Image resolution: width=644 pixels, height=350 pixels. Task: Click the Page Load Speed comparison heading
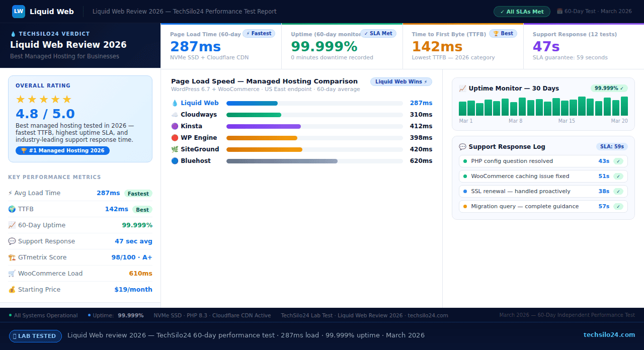[x=264, y=81]
